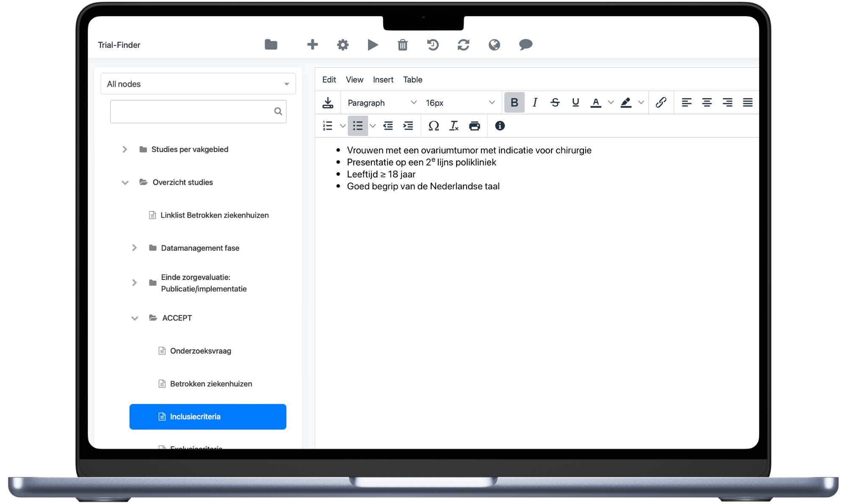The height and width of the screenshot is (504, 847).
Task: Click the node search input field
Action: [x=193, y=111]
